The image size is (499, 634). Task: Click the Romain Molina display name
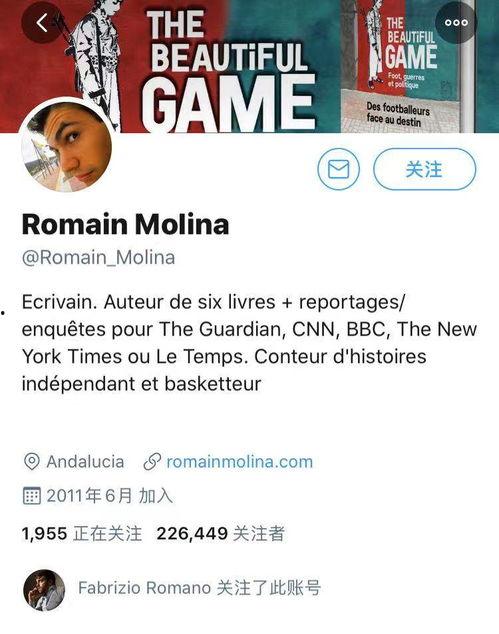(x=125, y=224)
